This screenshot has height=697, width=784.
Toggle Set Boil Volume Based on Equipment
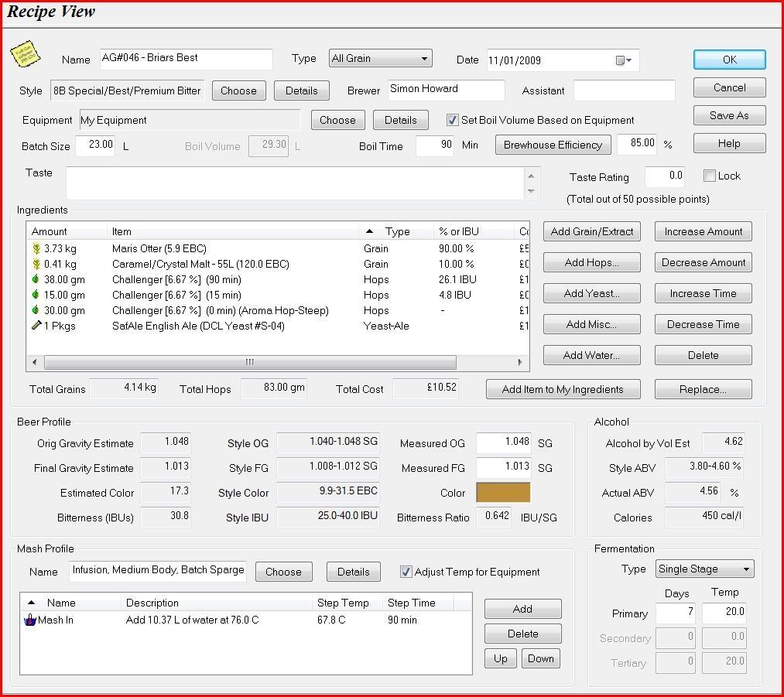click(x=452, y=120)
